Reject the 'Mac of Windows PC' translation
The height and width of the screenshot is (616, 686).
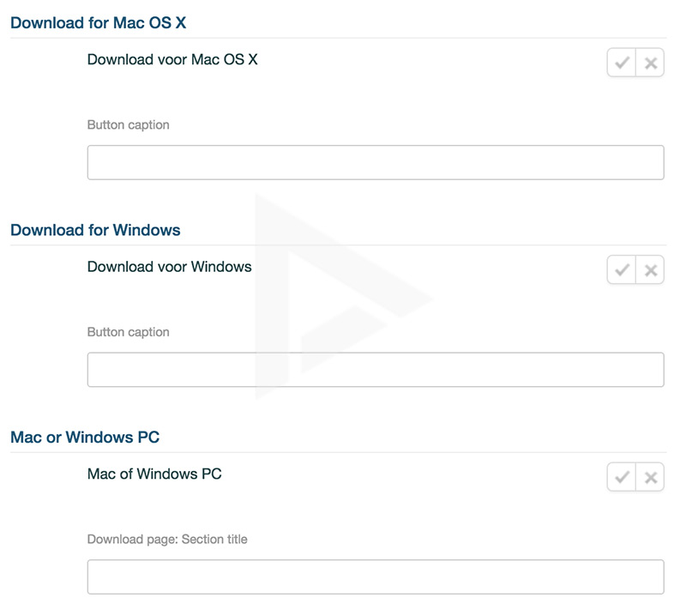[x=650, y=477]
